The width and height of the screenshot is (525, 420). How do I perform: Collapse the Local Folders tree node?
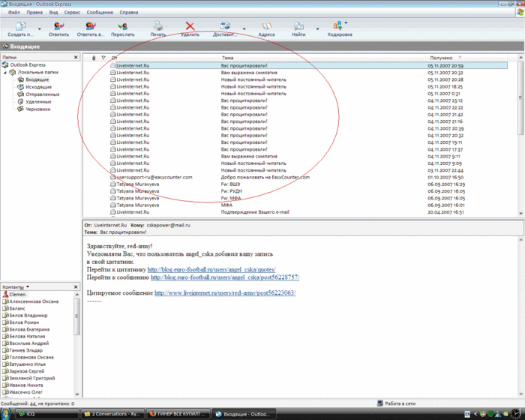point(5,72)
